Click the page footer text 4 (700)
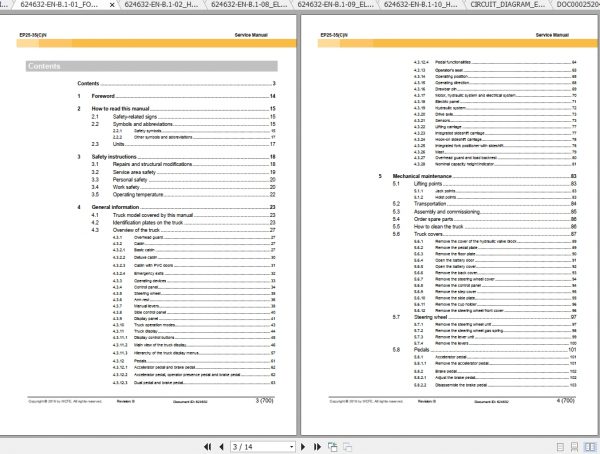Image resolution: width=600 pixels, height=454 pixels. tap(566, 400)
